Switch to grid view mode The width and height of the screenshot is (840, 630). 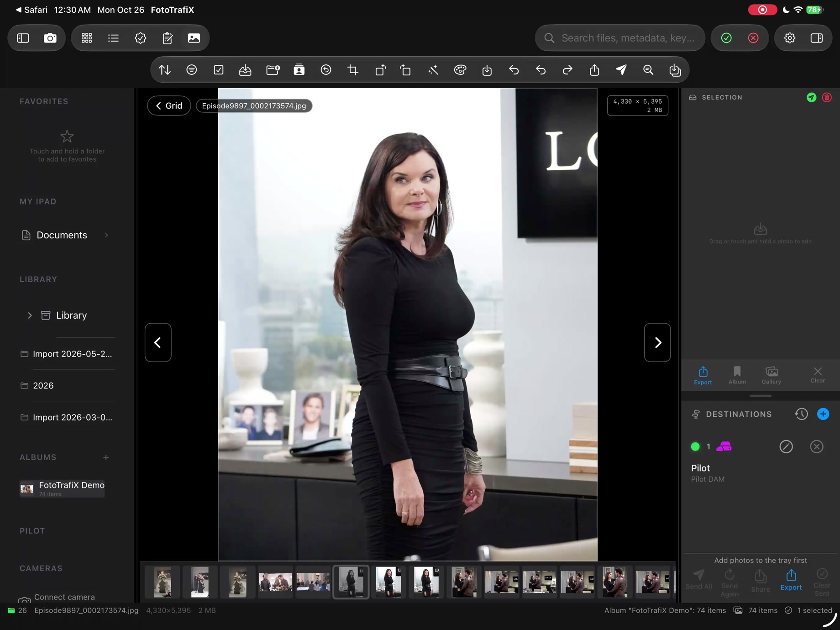coord(87,38)
